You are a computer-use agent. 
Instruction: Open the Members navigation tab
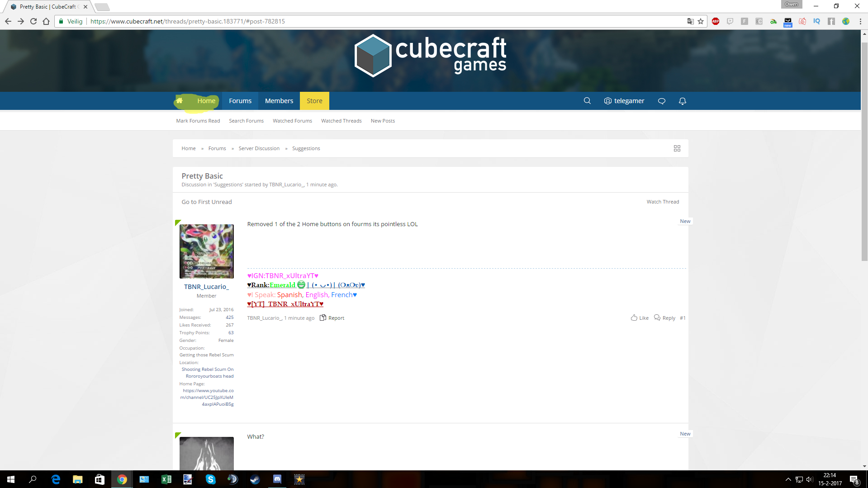coord(279,101)
